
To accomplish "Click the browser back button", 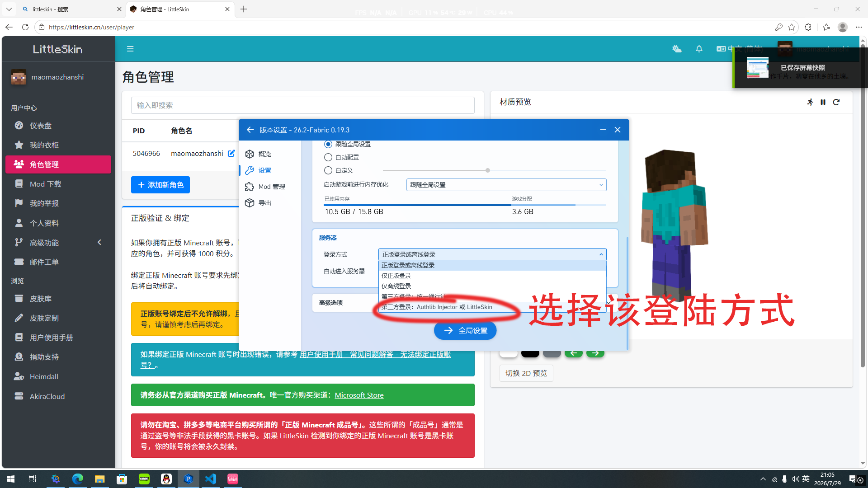I will click(x=9, y=27).
